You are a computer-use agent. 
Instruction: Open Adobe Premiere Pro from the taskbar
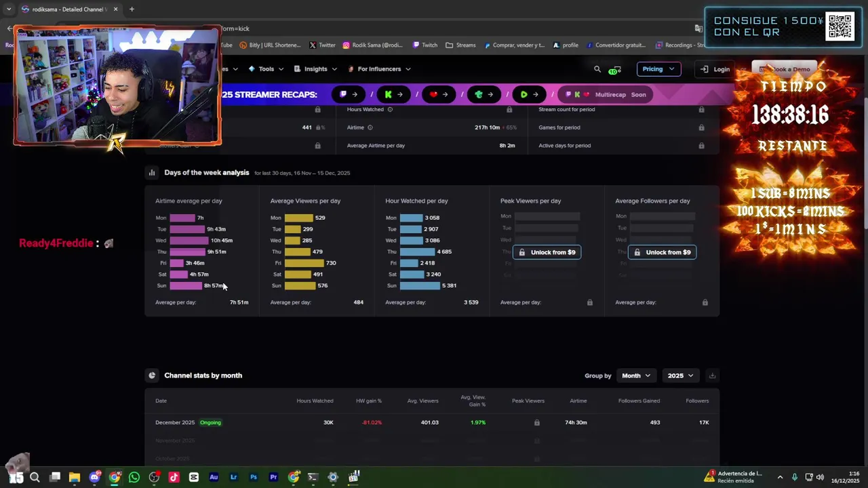[273, 477]
